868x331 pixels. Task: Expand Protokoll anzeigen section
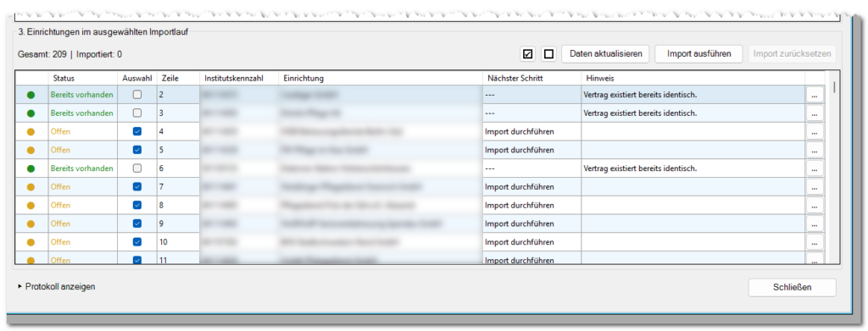point(57,287)
